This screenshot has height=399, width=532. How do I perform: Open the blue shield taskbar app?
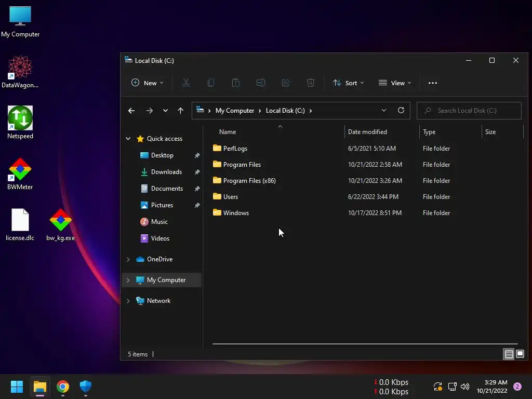click(x=86, y=387)
